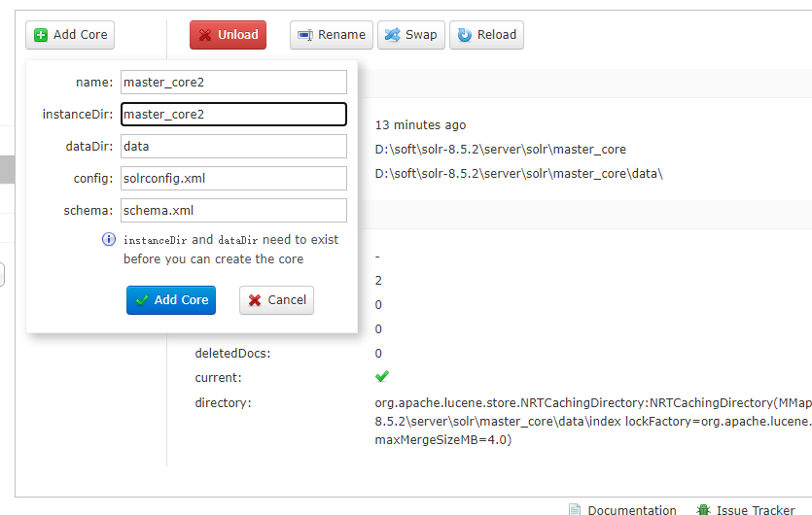Click the green checkmark next to current

point(382,376)
